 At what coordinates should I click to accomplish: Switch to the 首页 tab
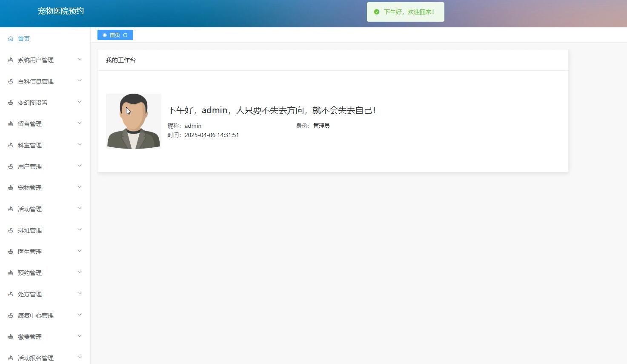(114, 35)
